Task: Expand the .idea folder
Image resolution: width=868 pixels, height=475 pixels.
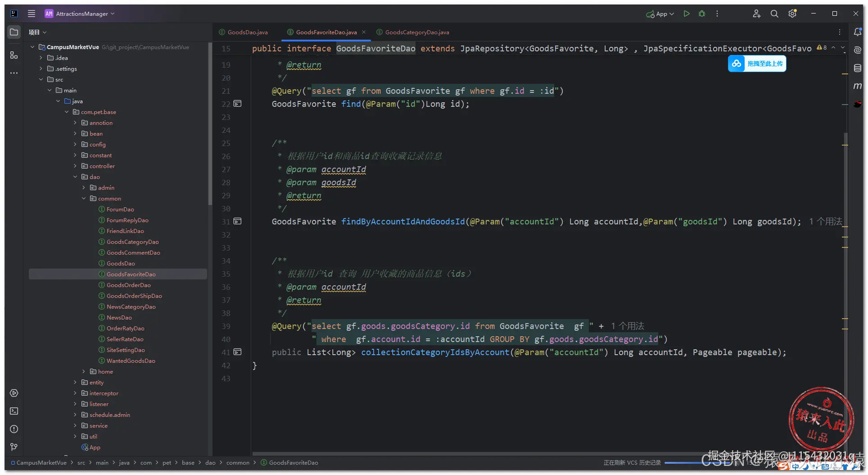Action: [41, 58]
